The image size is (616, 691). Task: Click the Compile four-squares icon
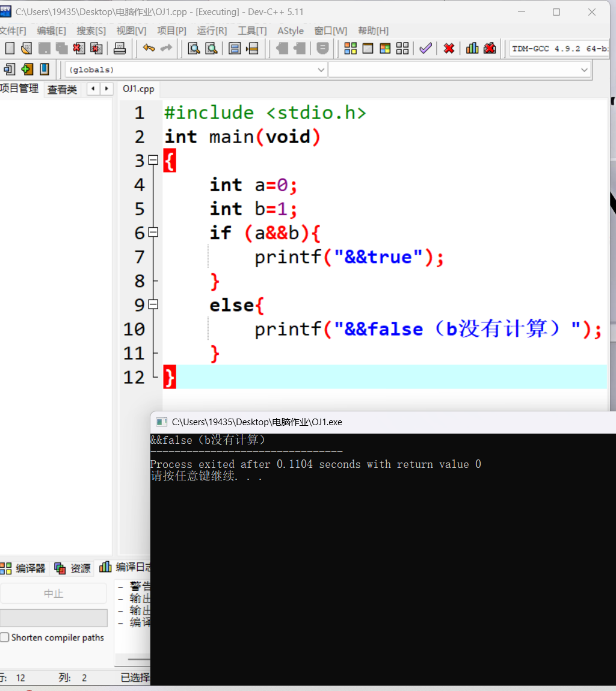coord(351,48)
